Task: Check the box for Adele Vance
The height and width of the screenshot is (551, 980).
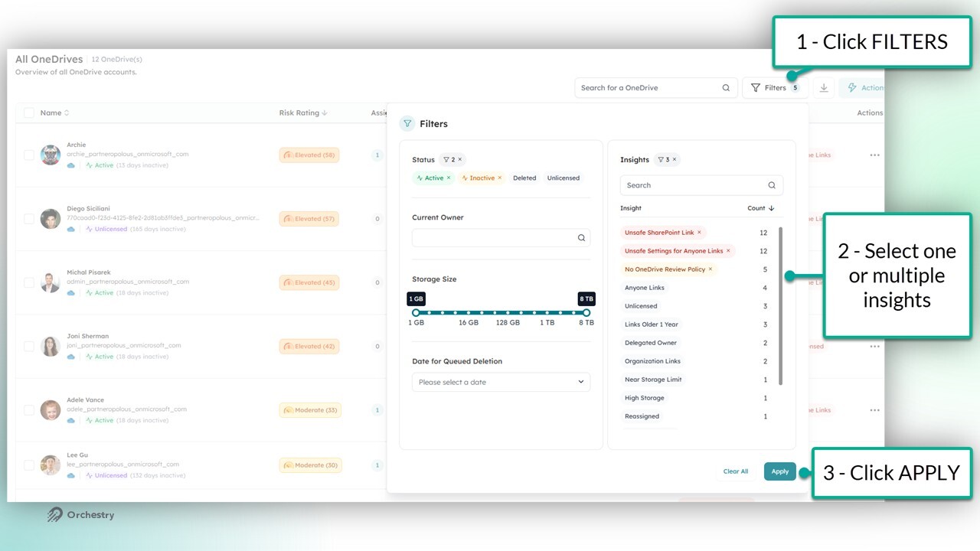Action: [29, 410]
